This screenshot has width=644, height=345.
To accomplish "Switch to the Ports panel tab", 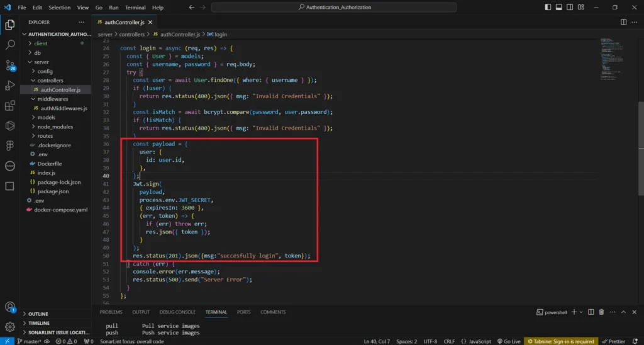I will (243, 312).
